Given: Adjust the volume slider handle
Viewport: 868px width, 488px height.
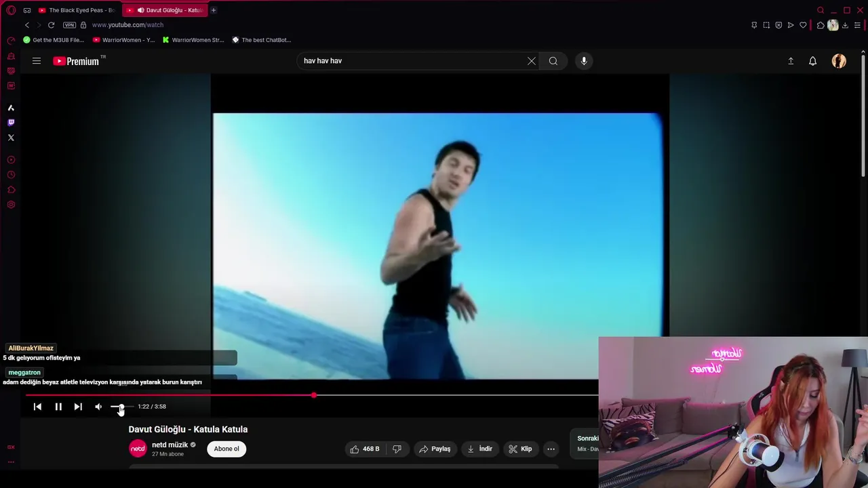Looking at the screenshot, I should tap(121, 407).
